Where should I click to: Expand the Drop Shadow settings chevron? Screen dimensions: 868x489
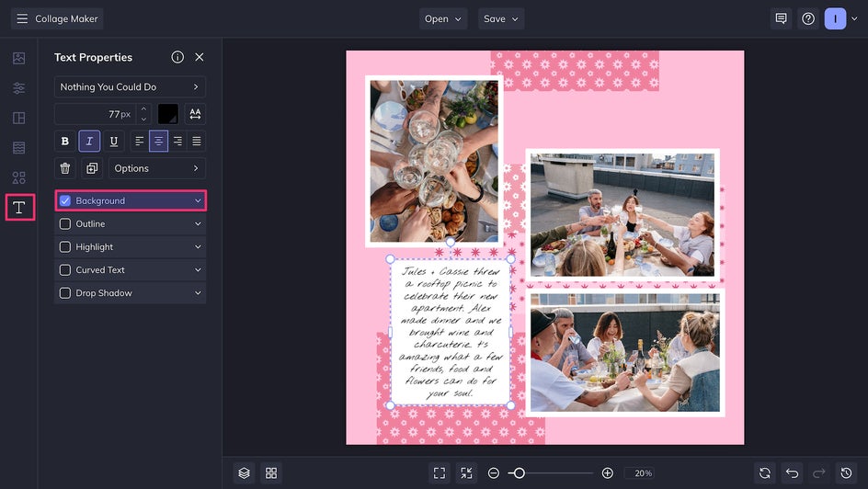tap(198, 293)
